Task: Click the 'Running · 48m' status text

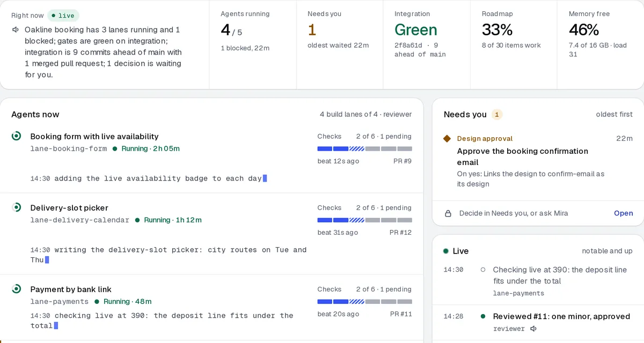Action: tap(127, 301)
